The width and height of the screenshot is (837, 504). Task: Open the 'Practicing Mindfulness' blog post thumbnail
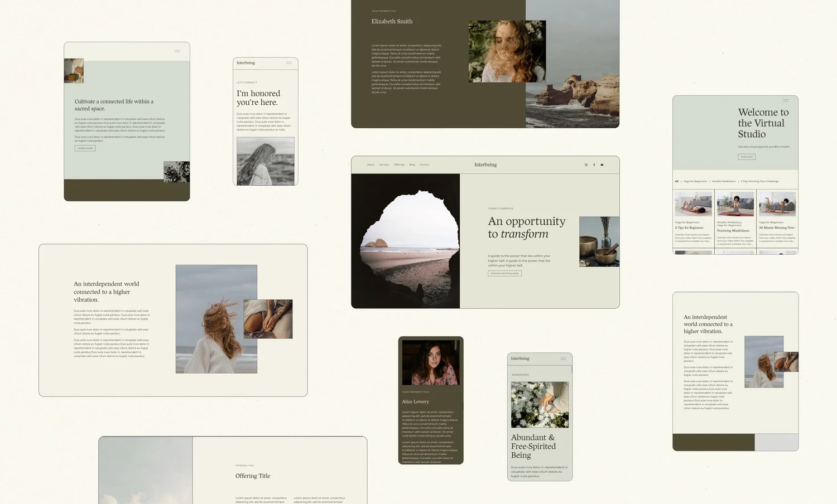(x=735, y=203)
